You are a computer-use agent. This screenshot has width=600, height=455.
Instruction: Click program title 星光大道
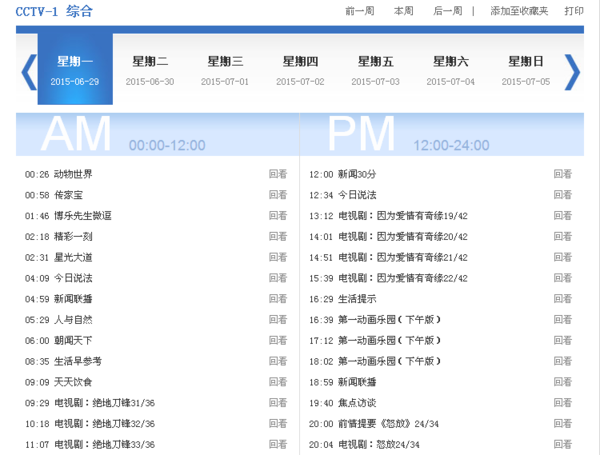click(73, 257)
